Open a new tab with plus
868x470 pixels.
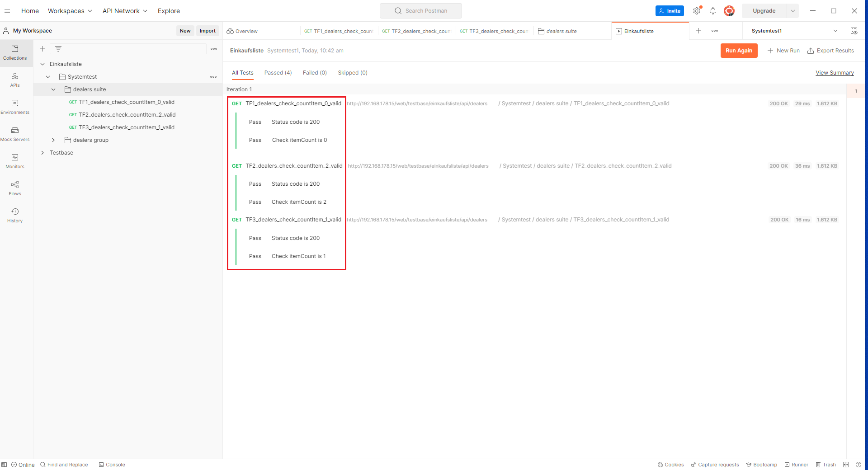coord(698,31)
